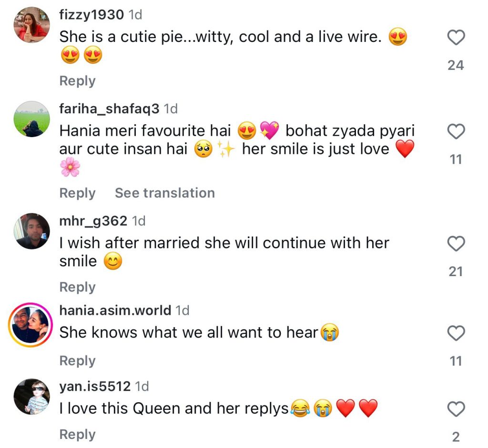This screenshot has width=488, height=448.
Task: View the 24 likes count
Action: [x=456, y=65]
